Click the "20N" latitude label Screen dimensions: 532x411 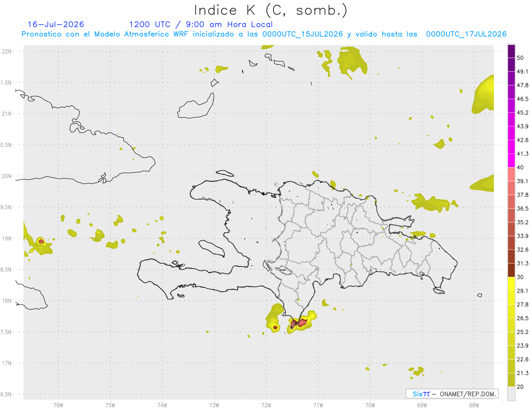(x=7, y=176)
